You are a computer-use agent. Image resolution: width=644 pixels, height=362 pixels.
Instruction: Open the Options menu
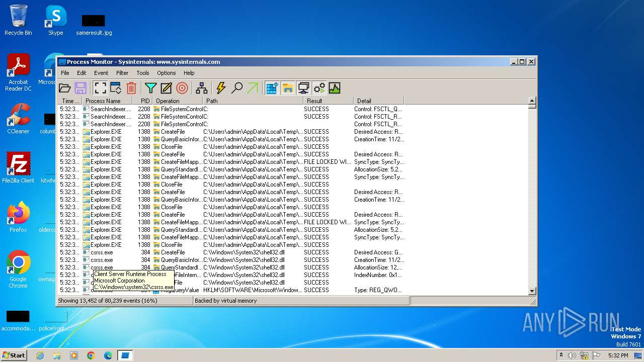point(167,73)
